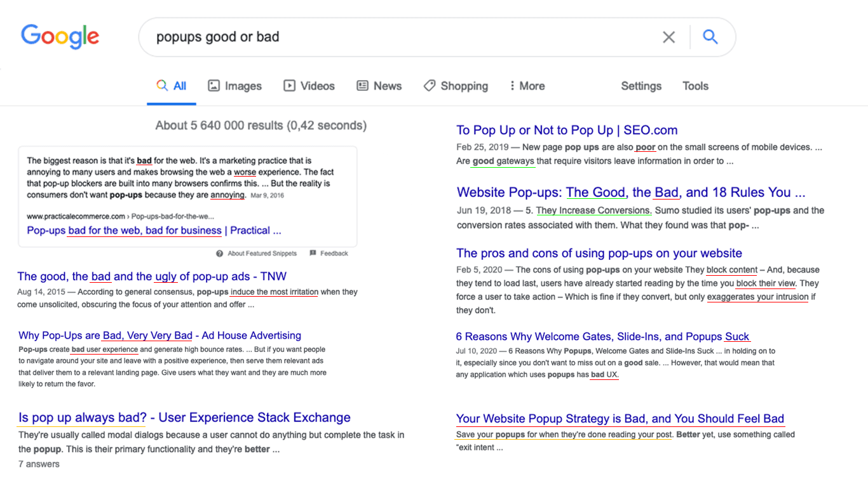Click the Feb 25, 2019 date text
The width and height of the screenshot is (868, 488).
point(483,147)
